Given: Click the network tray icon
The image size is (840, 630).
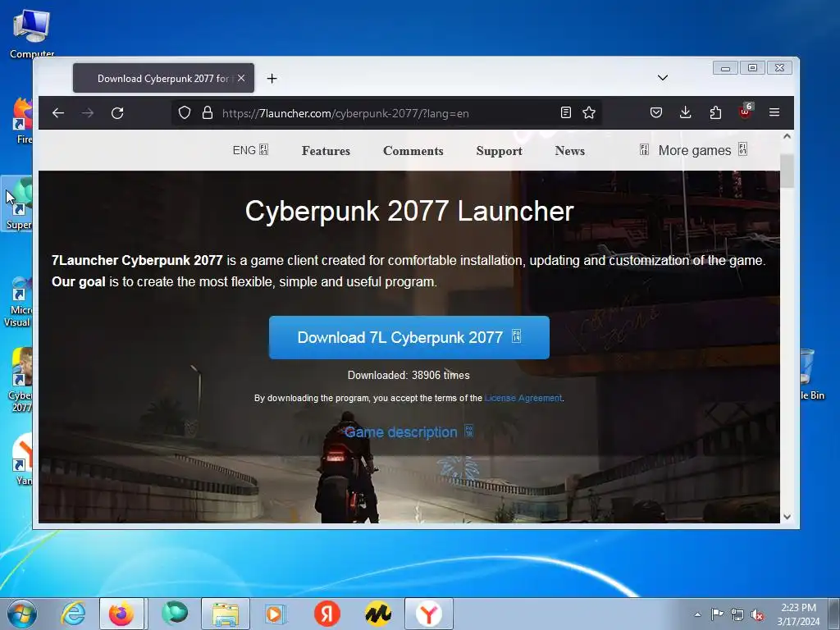Looking at the screenshot, I should coord(737,615).
